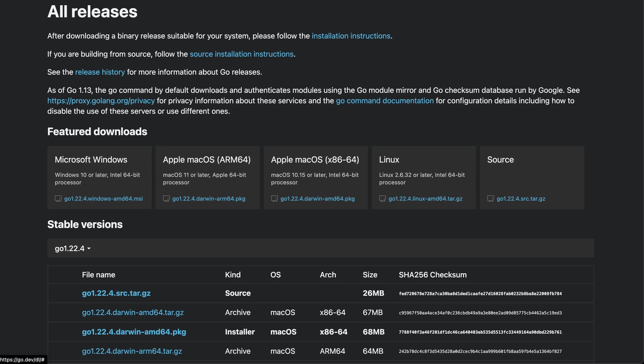
Task: Open source installation instructions link
Action: [x=241, y=54]
